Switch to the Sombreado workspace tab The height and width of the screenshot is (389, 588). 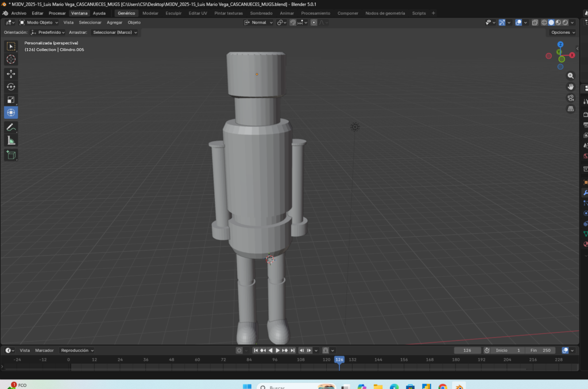[x=261, y=13]
